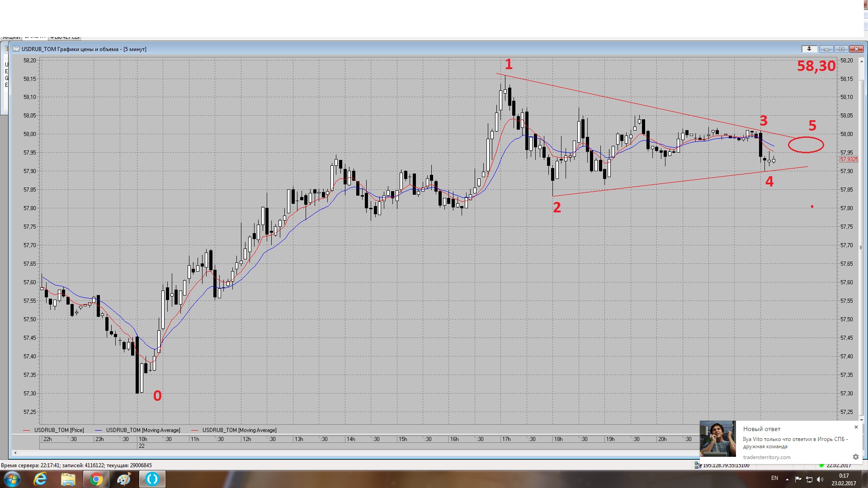Open the volume speaker tray icon
Viewport: 868px width, 488px height.
[820, 479]
